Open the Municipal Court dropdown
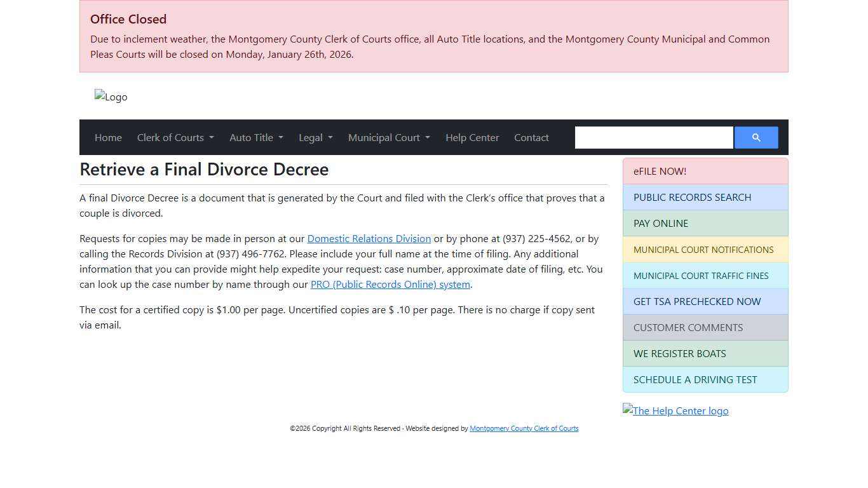 pyautogui.click(x=389, y=138)
